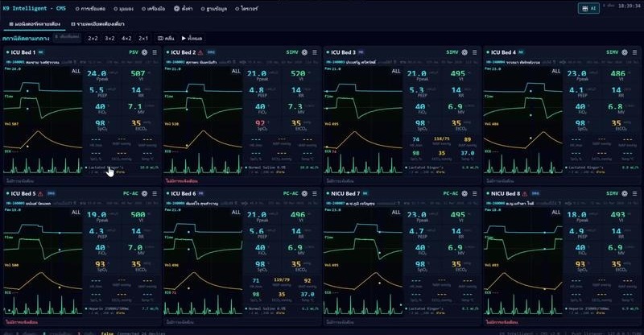Open the เครื่องมือ (tools) menu
Screen dimensions: 644x335
(154, 8)
